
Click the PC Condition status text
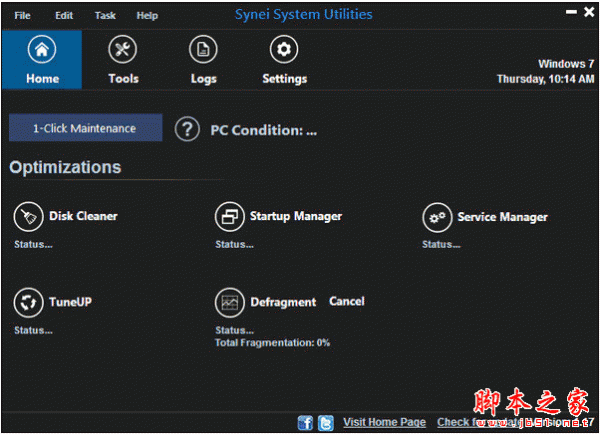click(x=264, y=130)
